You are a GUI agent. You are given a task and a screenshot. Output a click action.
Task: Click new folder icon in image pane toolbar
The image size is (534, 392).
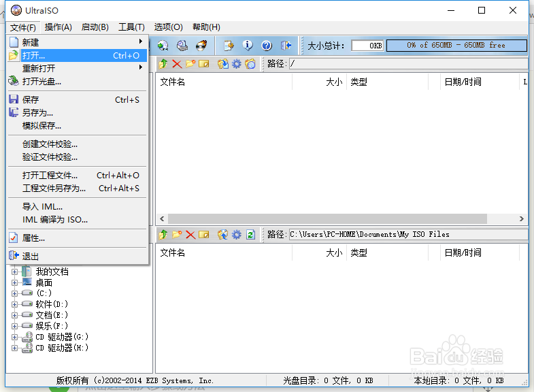point(190,64)
